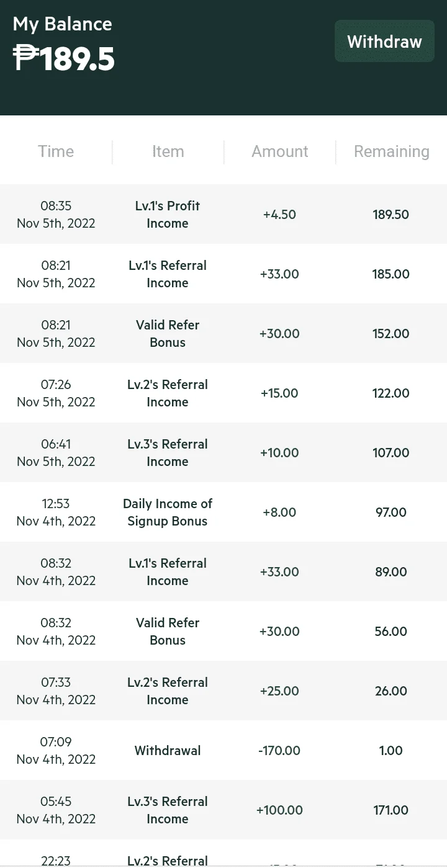Tap the +4.50 amount value
Image resolution: width=447 pixels, height=868 pixels.
point(279,215)
